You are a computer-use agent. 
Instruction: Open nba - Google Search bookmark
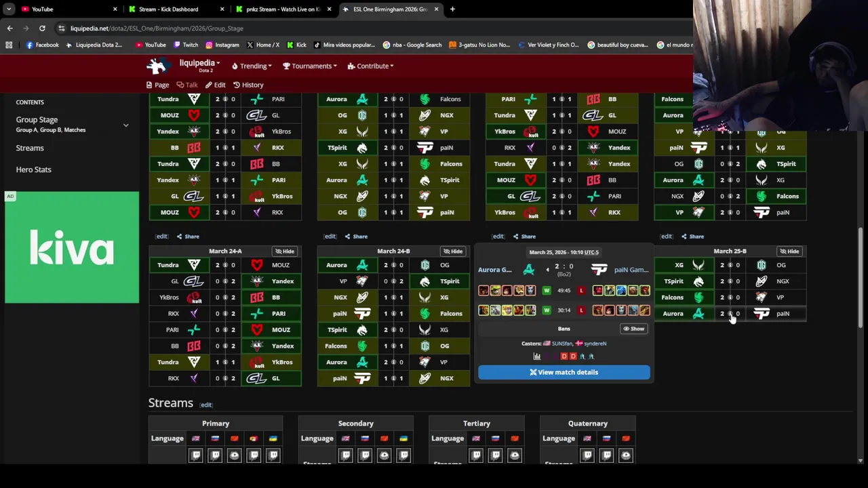click(412, 45)
